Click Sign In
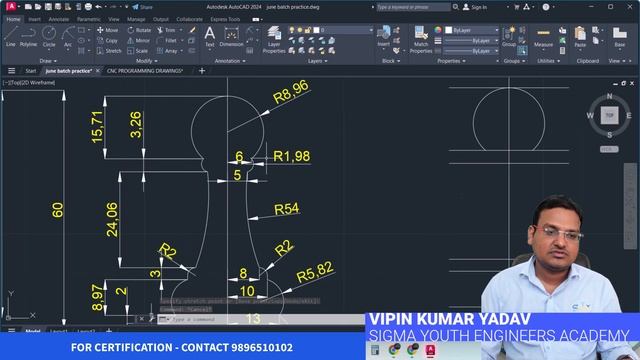640x360 pixels. point(475,7)
